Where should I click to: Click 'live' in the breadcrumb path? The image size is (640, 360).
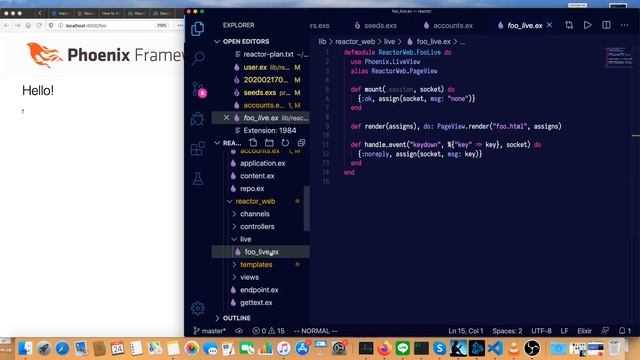click(x=389, y=41)
